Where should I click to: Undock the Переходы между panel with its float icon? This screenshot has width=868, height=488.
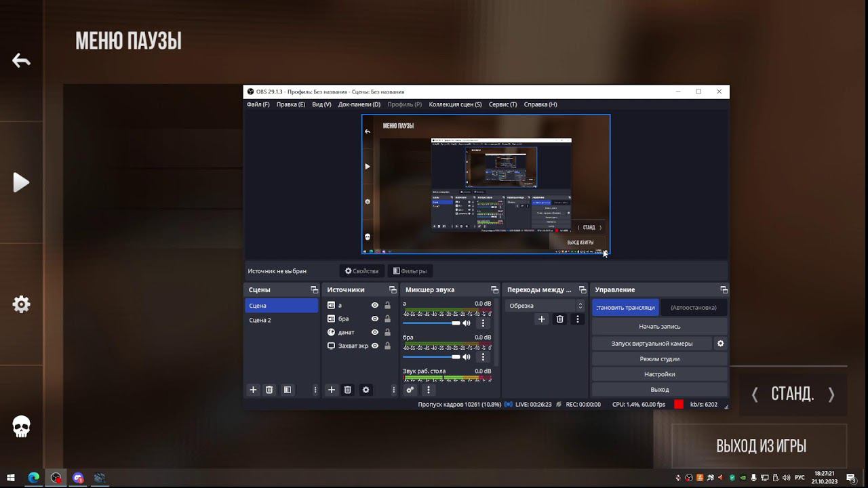pos(583,290)
